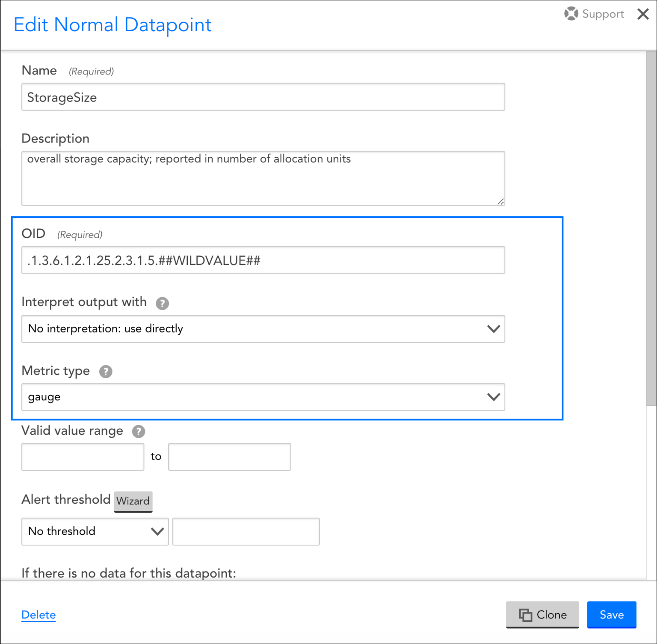Viewport: 657px width, 644px height.
Task: Close the Edit Normal Datapoint dialog
Action: (x=642, y=14)
